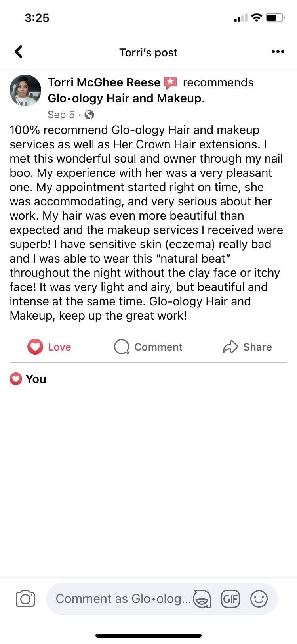Go back using the left chevron
Viewport: 297px width, 644px height.
click(x=19, y=52)
